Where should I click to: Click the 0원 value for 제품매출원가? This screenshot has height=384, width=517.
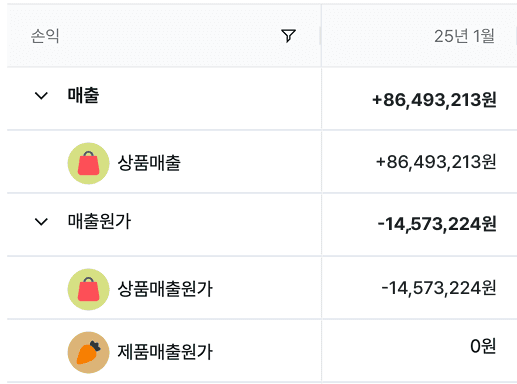pos(483,346)
